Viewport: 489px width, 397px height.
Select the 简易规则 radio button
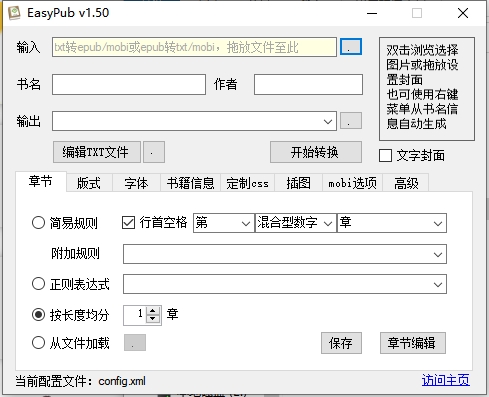(38, 223)
